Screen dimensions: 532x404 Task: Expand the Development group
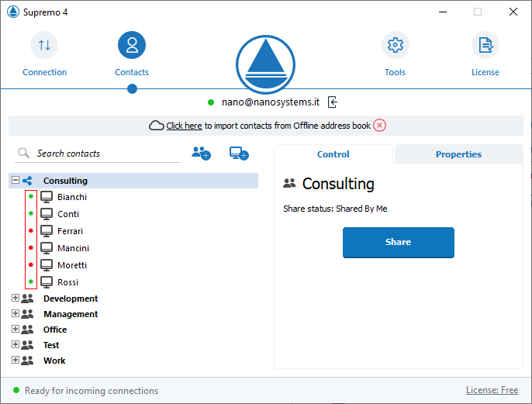click(16, 298)
